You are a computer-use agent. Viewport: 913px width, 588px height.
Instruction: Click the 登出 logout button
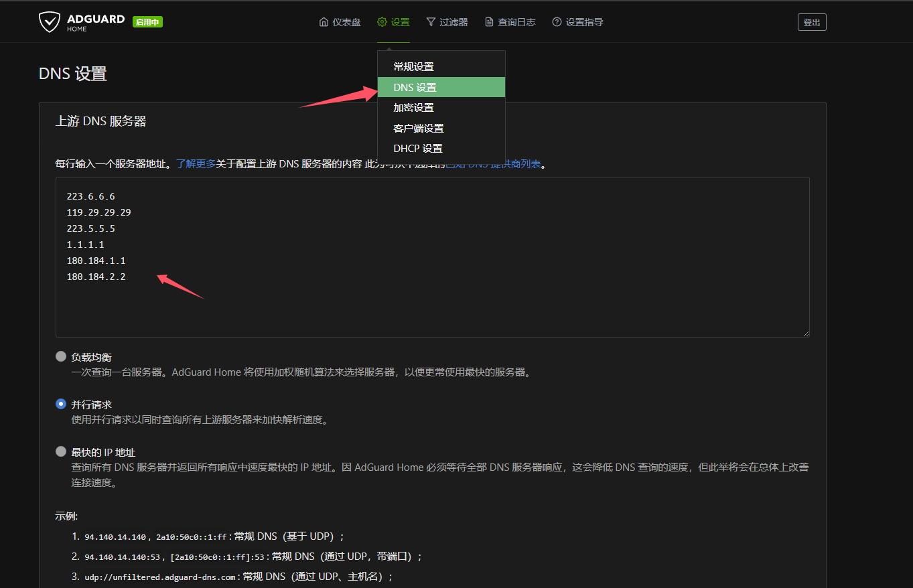pos(812,22)
